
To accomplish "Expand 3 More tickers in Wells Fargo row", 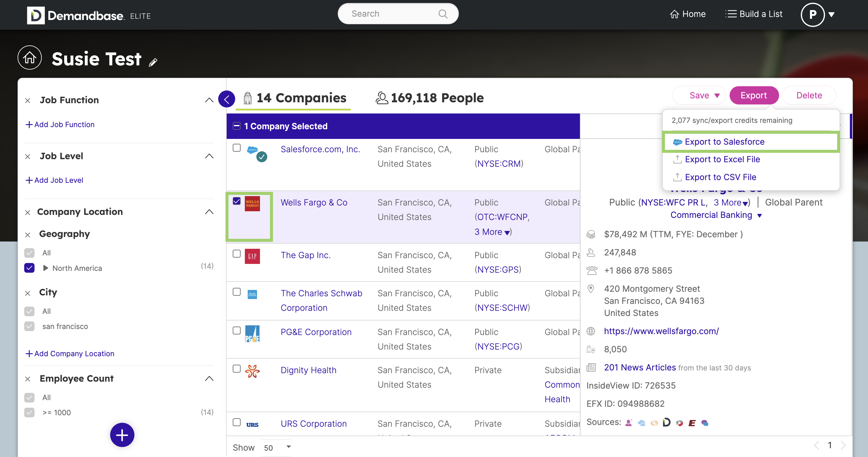I will (x=492, y=232).
